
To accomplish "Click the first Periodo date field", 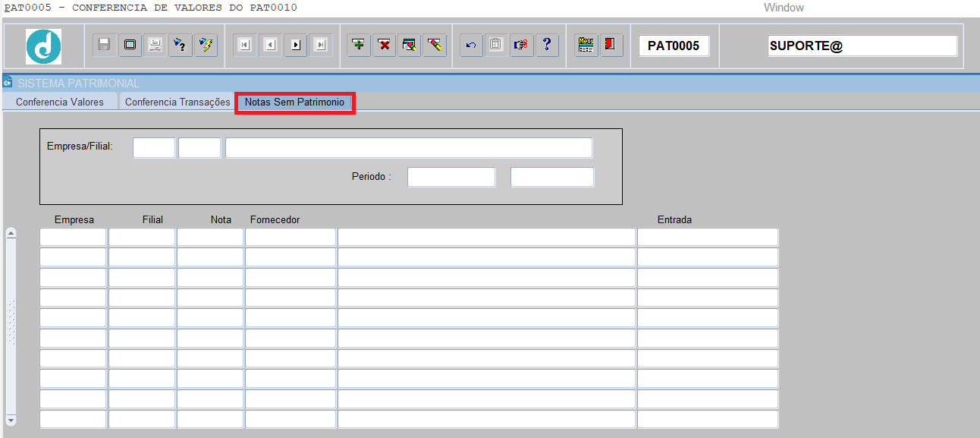I will pos(451,177).
